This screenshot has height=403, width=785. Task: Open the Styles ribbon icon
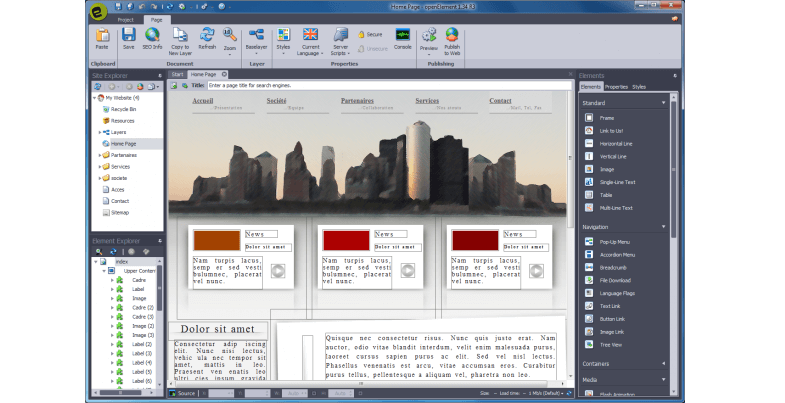click(x=283, y=35)
